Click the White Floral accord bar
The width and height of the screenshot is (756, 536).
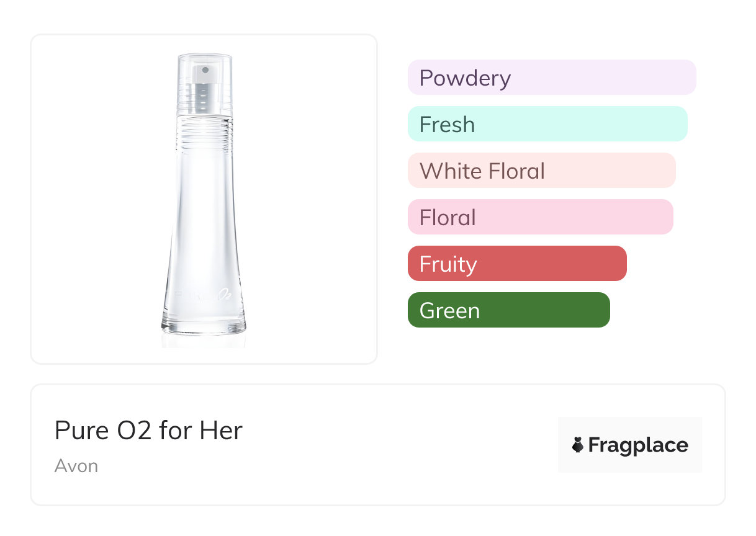pyautogui.click(x=541, y=171)
